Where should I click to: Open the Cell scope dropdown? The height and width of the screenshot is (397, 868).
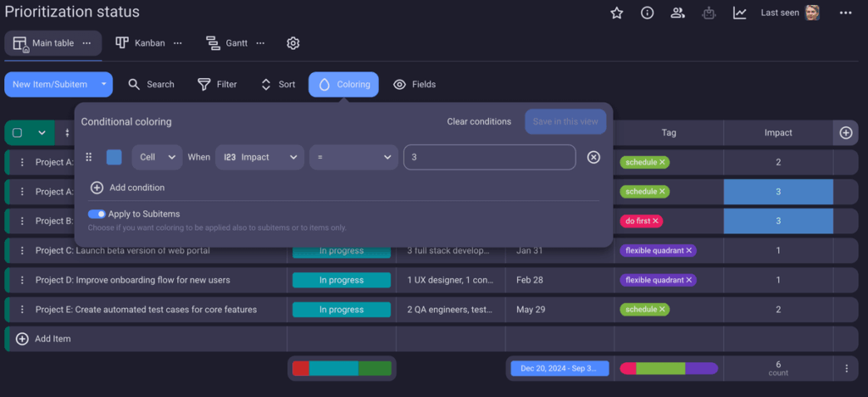157,157
